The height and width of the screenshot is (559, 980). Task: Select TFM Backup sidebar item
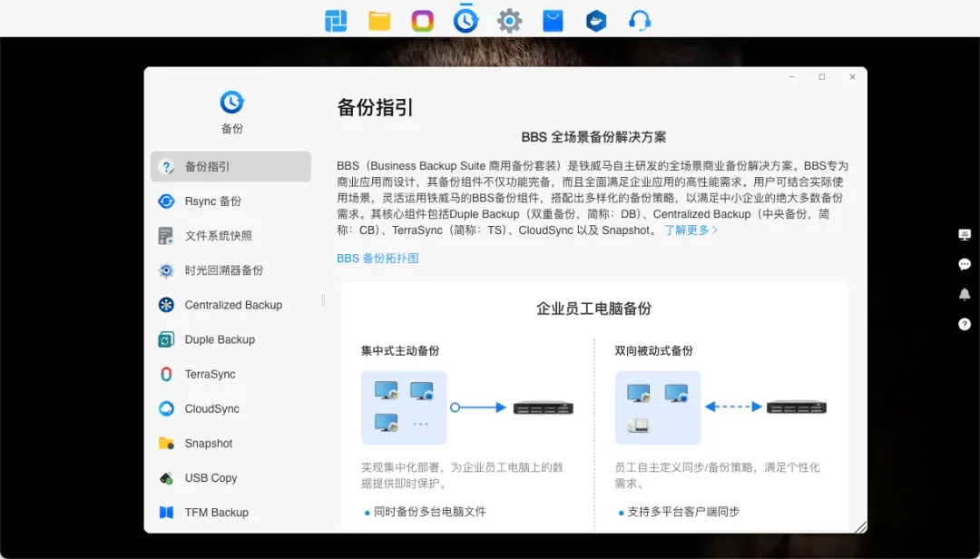(x=216, y=512)
